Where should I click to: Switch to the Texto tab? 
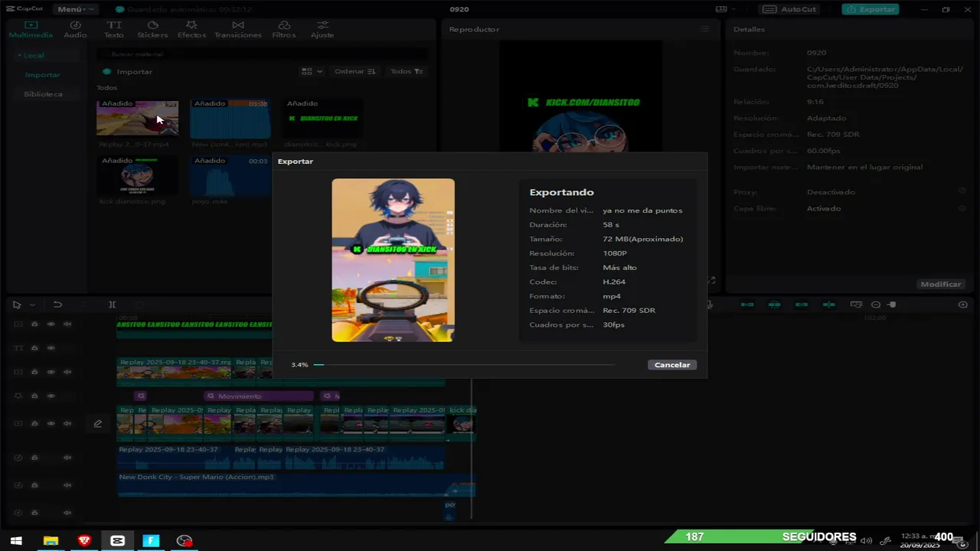click(113, 30)
